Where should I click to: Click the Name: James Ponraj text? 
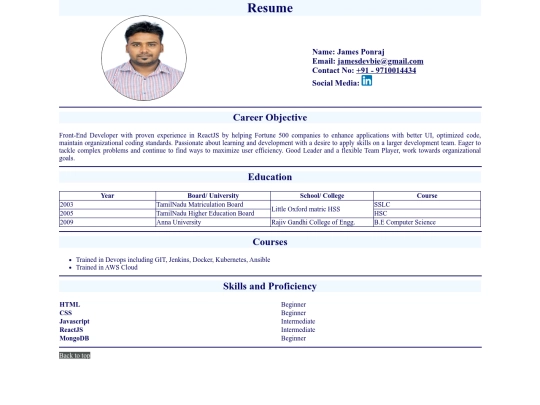348,52
